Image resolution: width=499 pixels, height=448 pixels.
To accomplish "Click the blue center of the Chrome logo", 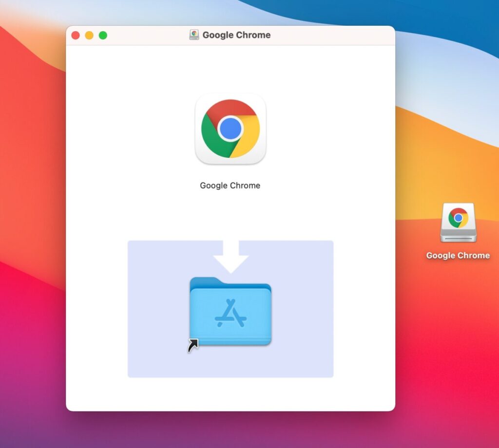I will 230,129.
